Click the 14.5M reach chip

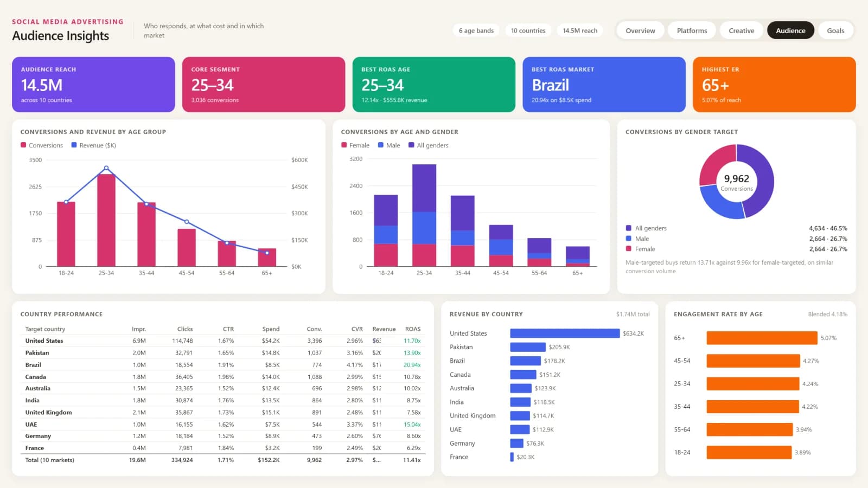[580, 30]
